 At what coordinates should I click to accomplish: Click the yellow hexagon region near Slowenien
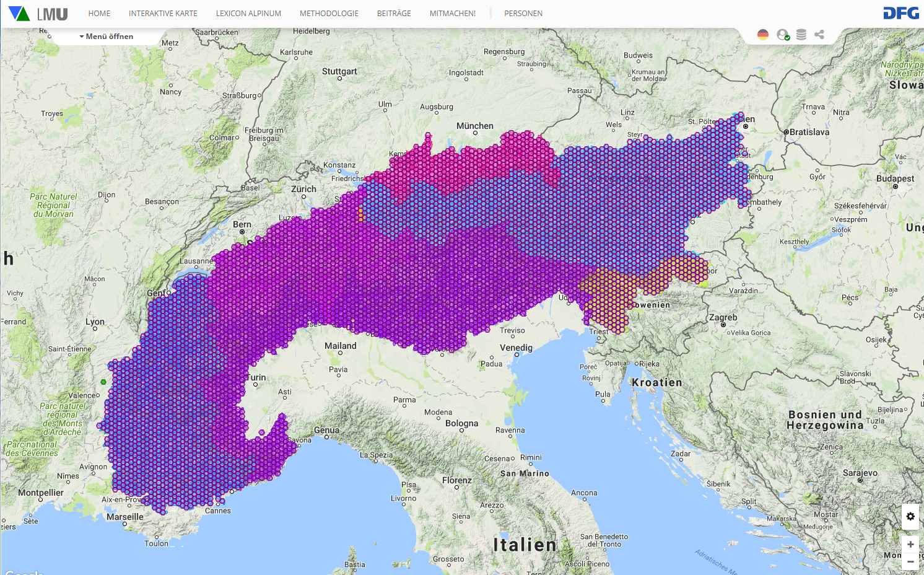click(607, 297)
